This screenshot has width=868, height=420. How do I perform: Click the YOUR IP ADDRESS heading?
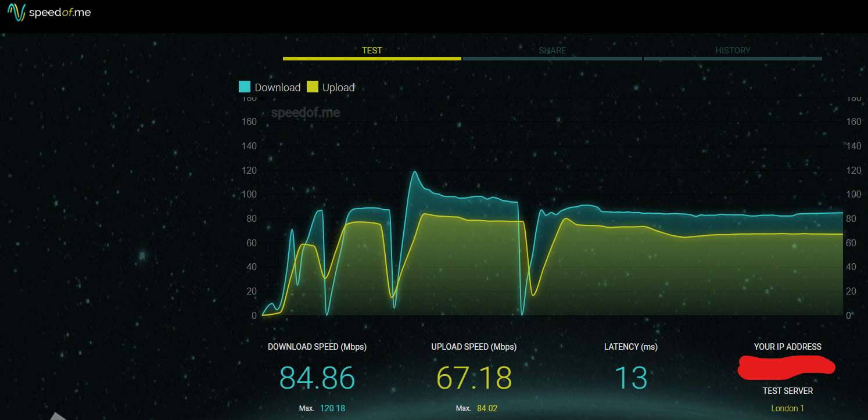[787, 347]
